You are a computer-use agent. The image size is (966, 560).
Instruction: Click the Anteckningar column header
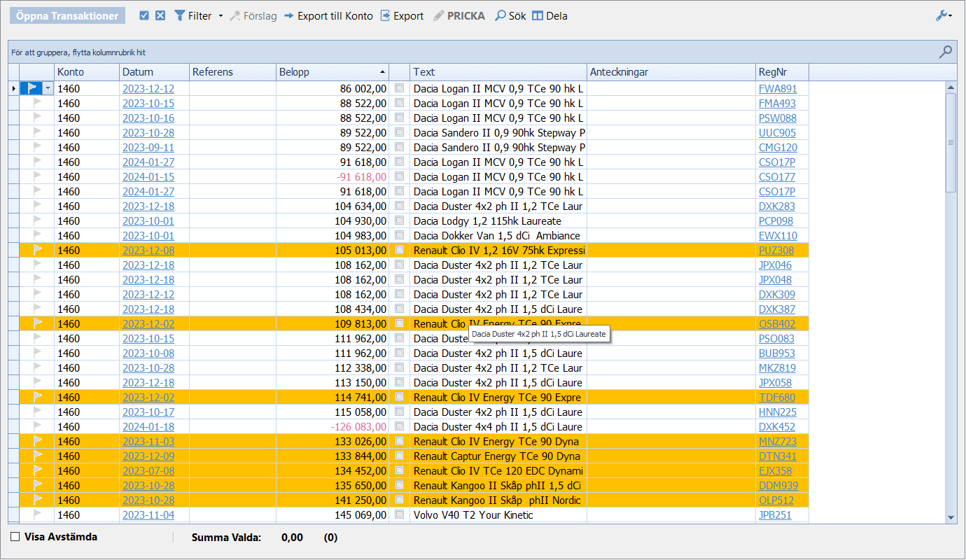671,71
